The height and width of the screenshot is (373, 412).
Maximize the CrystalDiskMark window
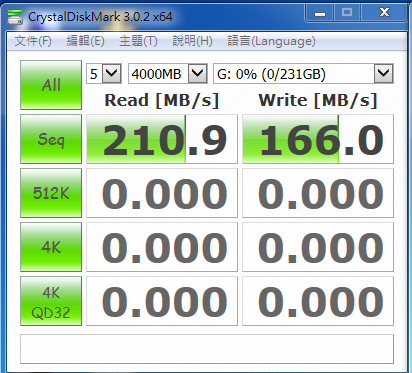click(x=347, y=13)
